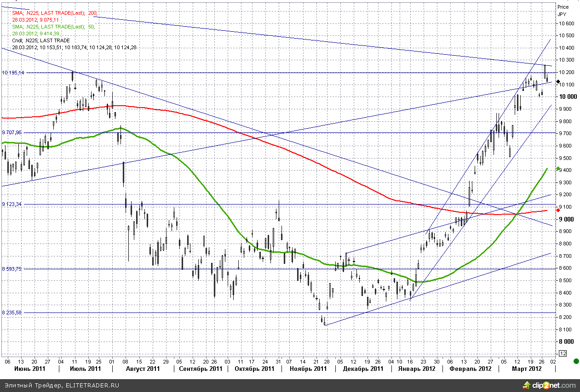
Task: Click the 'Февраль 2012' month label
Action: coord(470,369)
